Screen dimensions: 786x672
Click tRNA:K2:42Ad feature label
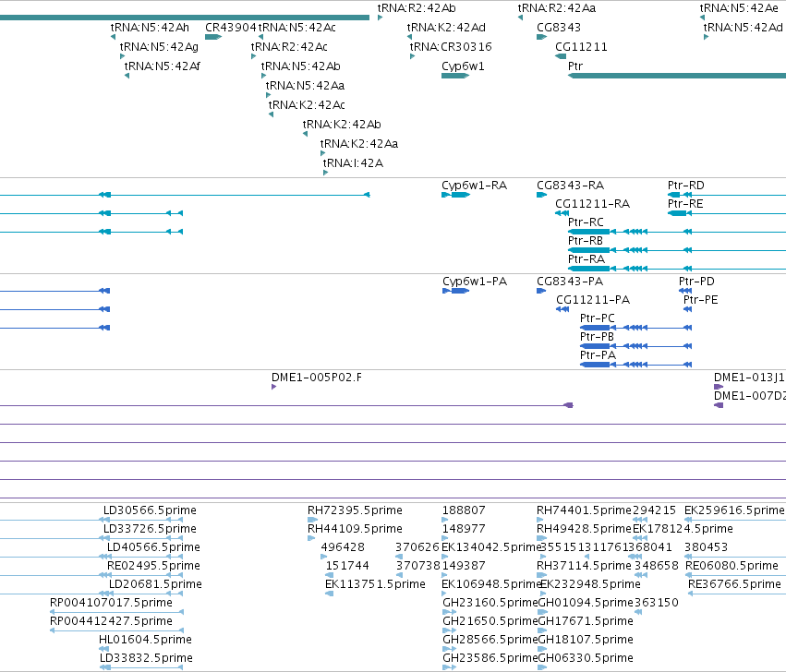point(446,28)
